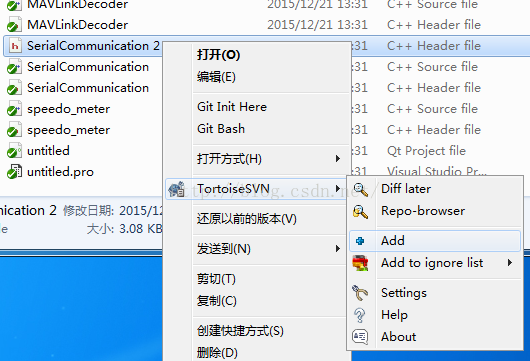Choose 剪切(T) from the menu
Screen dimensions: 530x361
[216, 279]
